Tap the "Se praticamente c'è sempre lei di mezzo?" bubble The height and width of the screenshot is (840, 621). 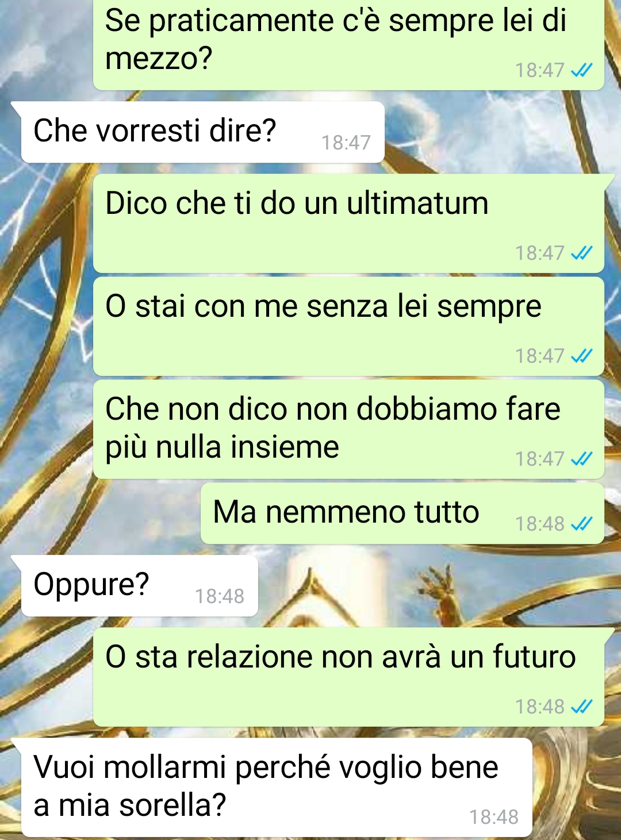tap(348, 45)
